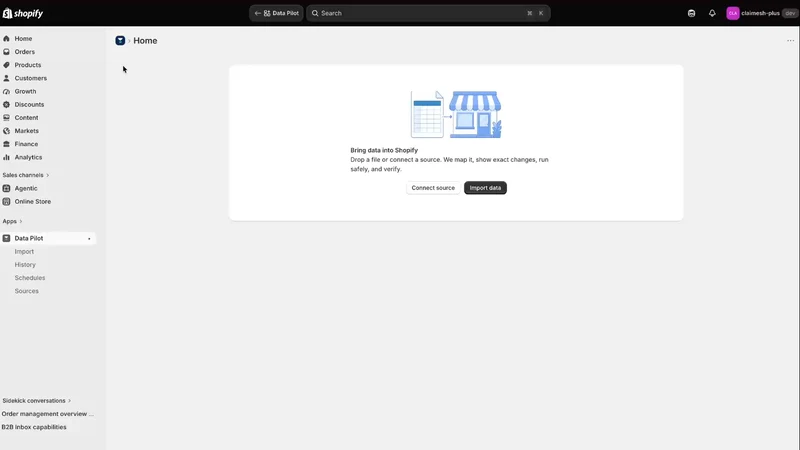This screenshot has height=450, width=800.
Task: Open the Schedules sub-page
Action: (x=30, y=278)
